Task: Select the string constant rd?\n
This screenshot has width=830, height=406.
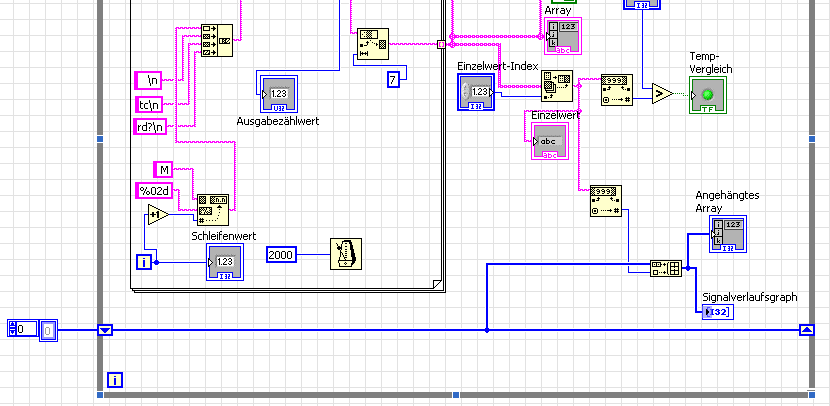Action: (150, 127)
